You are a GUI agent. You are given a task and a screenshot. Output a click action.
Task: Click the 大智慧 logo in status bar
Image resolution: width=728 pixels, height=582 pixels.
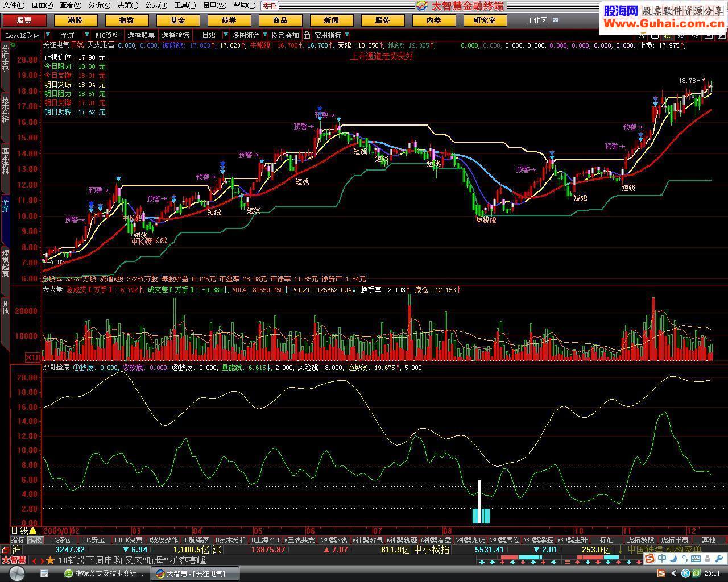[x=14, y=560]
